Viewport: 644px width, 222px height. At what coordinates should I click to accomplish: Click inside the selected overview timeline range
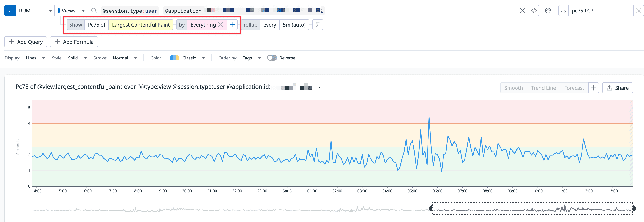coord(532,208)
